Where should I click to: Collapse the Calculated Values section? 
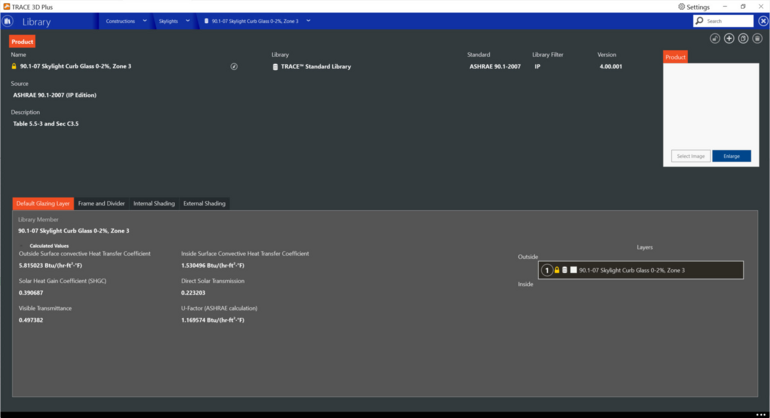pos(22,246)
